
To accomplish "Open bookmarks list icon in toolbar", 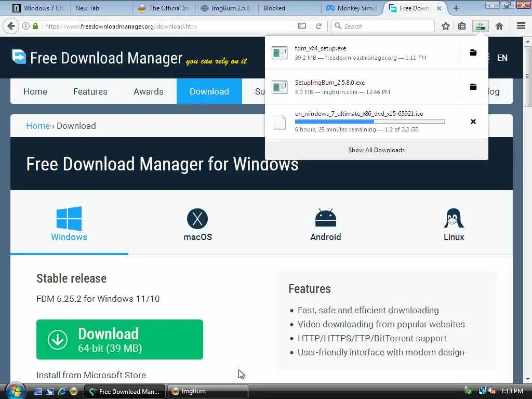I will click(x=462, y=26).
